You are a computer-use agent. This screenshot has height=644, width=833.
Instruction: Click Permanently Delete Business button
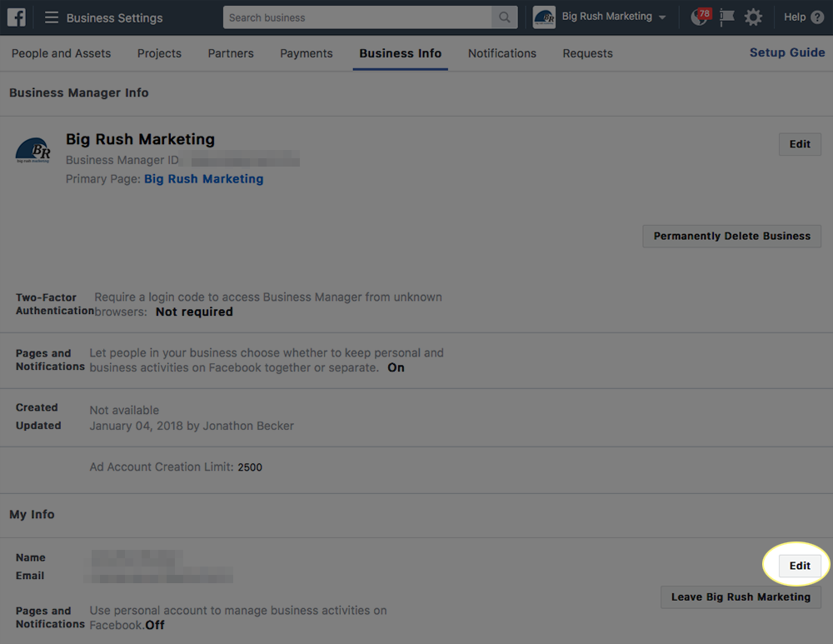click(x=731, y=236)
